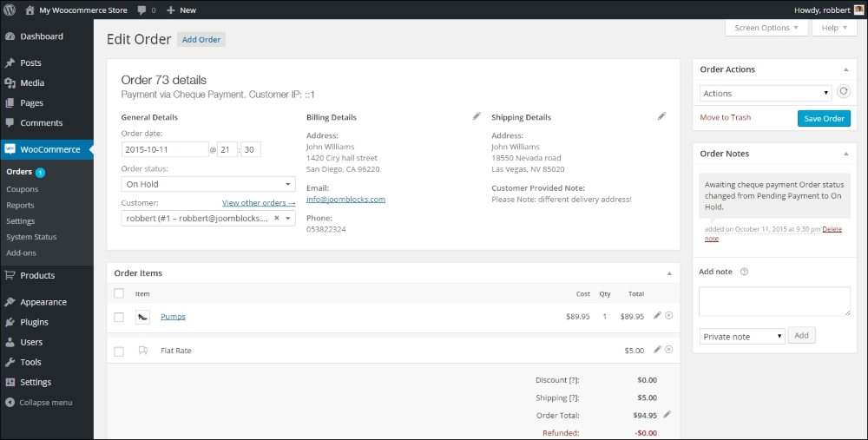Open the info@joomblocks.com email link
Viewport: 868px width, 440px height.
click(345, 200)
